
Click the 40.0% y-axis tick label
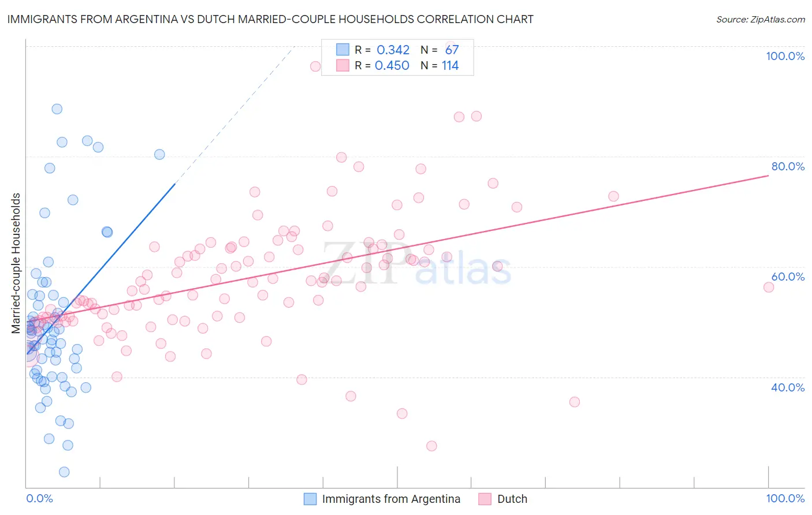[788, 387]
